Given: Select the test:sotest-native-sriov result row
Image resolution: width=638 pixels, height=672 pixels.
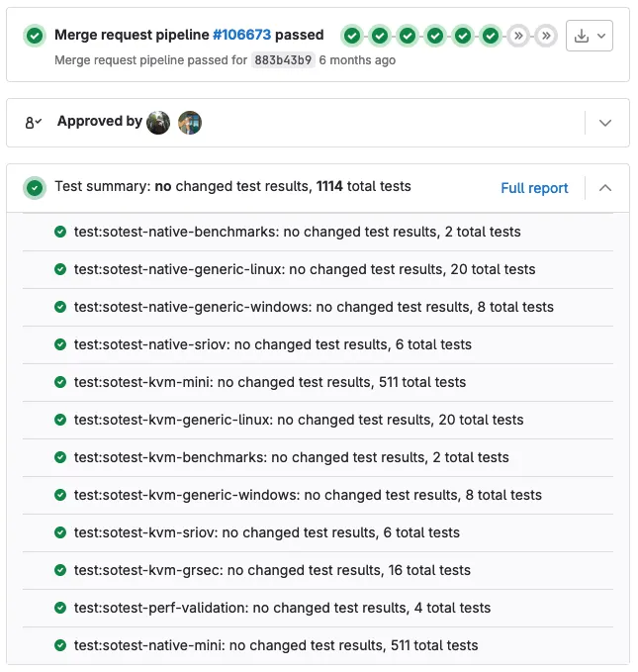Looking at the screenshot, I should tap(318, 344).
